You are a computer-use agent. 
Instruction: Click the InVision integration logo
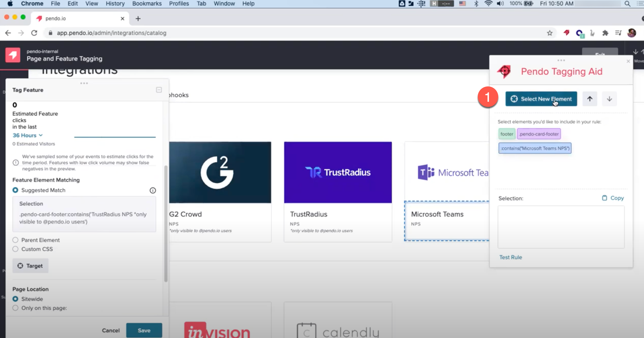pos(217,330)
